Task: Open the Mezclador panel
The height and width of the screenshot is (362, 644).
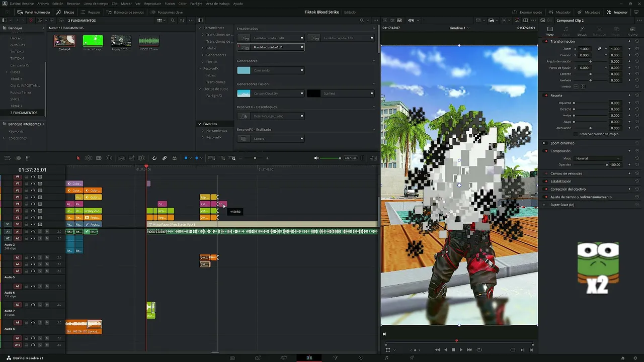Action: click(x=560, y=12)
